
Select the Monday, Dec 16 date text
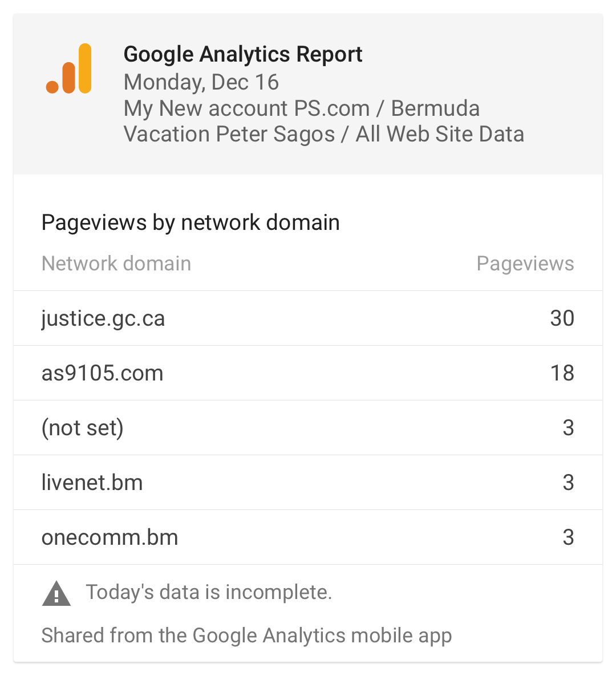point(201,82)
